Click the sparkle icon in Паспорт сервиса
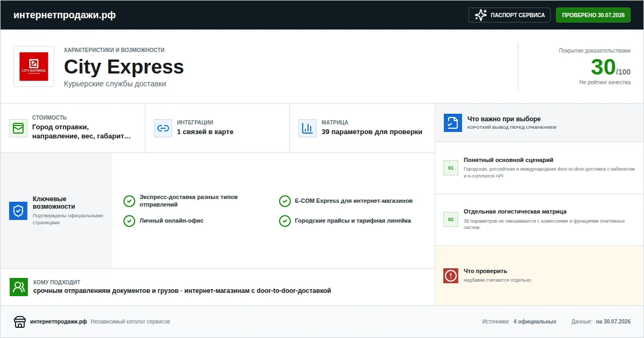Image resolution: width=644 pixels, height=338 pixels. click(481, 15)
